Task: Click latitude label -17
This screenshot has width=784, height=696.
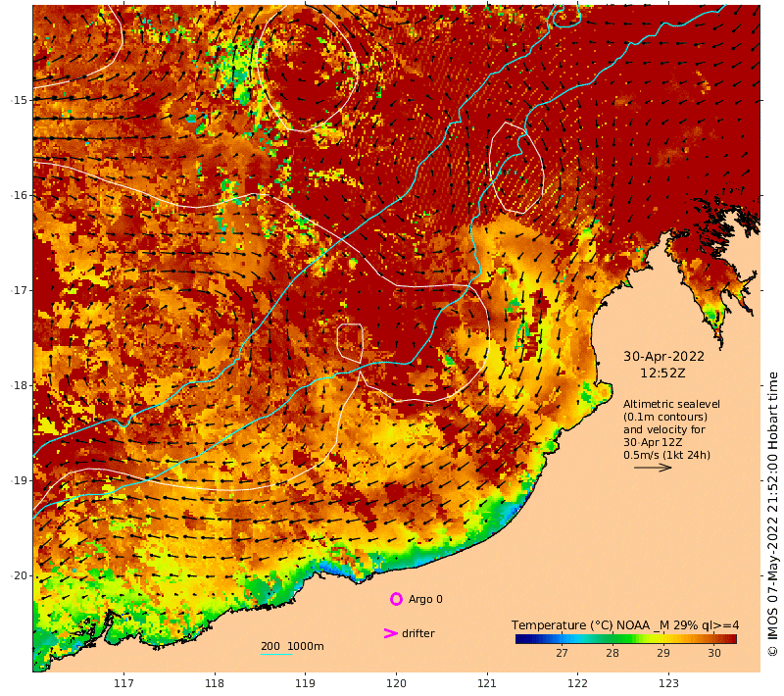Action: coord(20,290)
